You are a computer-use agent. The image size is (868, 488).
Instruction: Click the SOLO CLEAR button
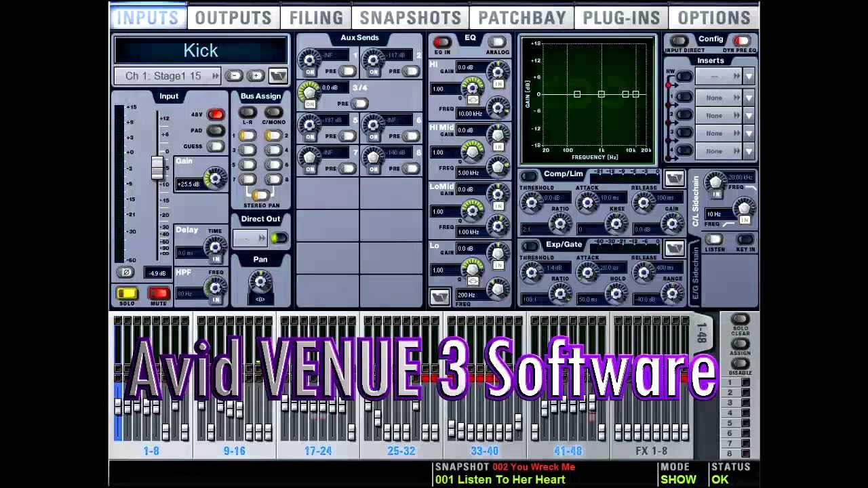pyautogui.click(x=740, y=319)
